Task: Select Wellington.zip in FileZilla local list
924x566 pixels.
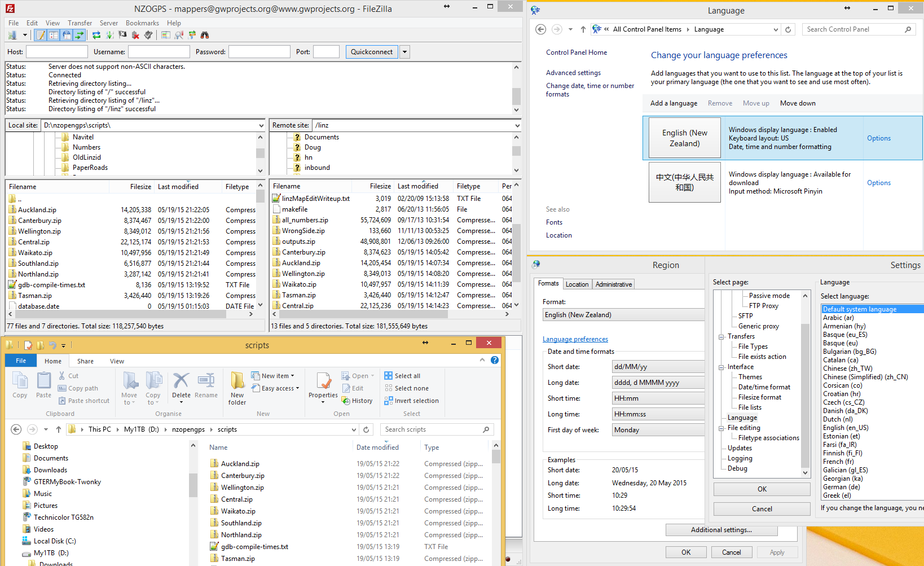Action: [131, 231]
